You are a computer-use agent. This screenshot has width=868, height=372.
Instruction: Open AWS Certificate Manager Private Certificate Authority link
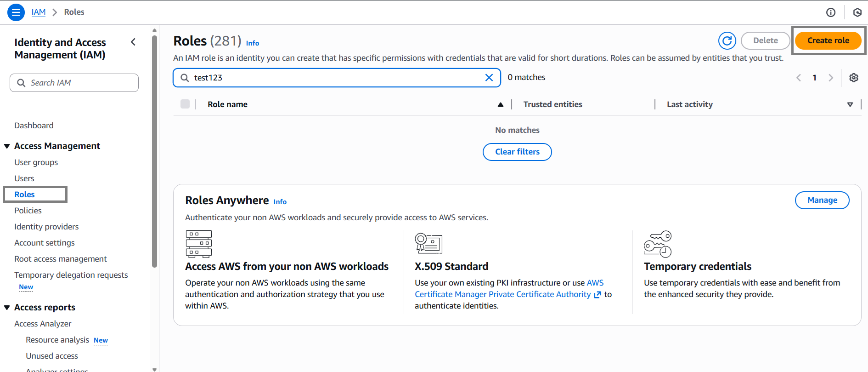point(503,294)
